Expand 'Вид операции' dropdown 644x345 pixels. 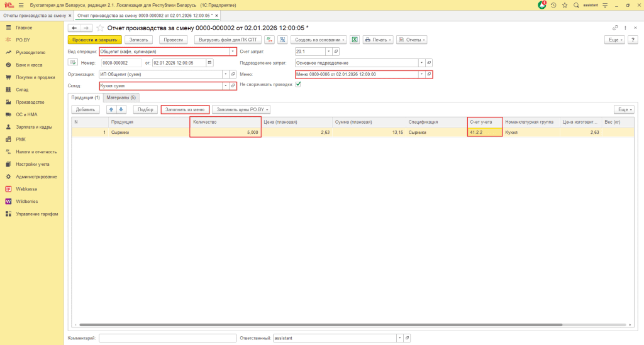pyautogui.click(x=233, y=52)
